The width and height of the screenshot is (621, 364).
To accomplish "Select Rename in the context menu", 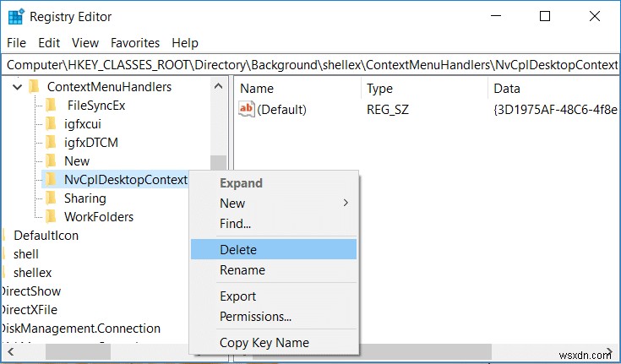I will tap(242, 270).
